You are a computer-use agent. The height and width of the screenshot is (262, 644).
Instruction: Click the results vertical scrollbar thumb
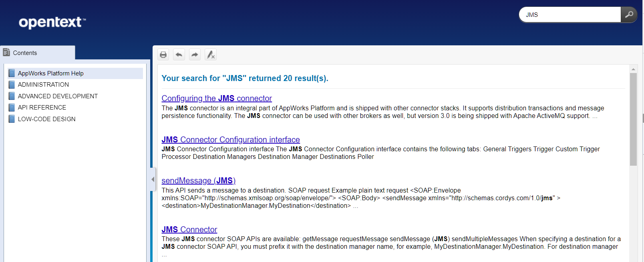point(633,119)
